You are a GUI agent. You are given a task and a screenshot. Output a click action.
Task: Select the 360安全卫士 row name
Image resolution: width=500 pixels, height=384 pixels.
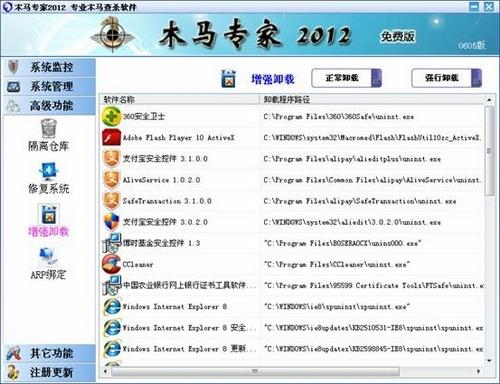(144, 117)
